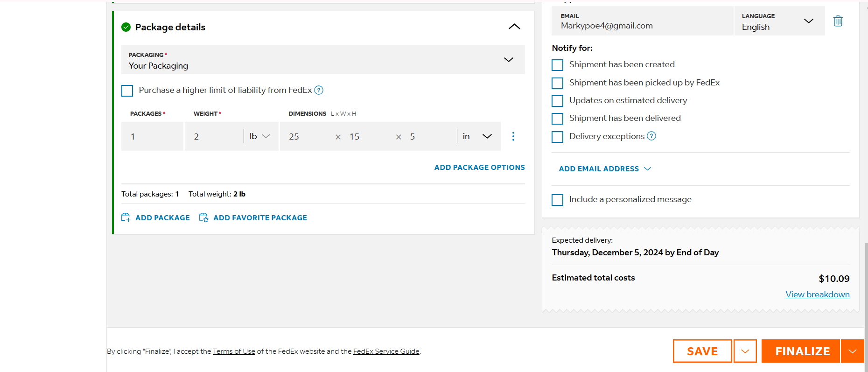
Task: Click the length dimension field showing 25
Action: [308, 136]
